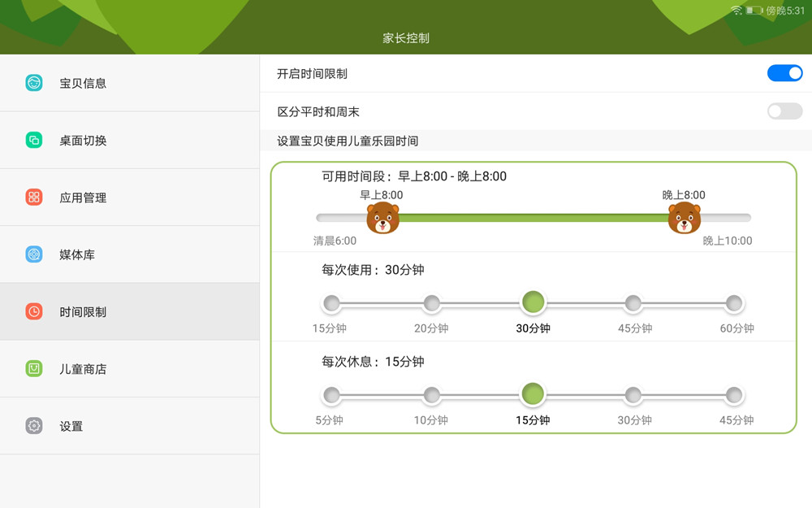Tap the battery indicator in status bar
Viewport: 812px width, 508px height.
click(754, 11)
